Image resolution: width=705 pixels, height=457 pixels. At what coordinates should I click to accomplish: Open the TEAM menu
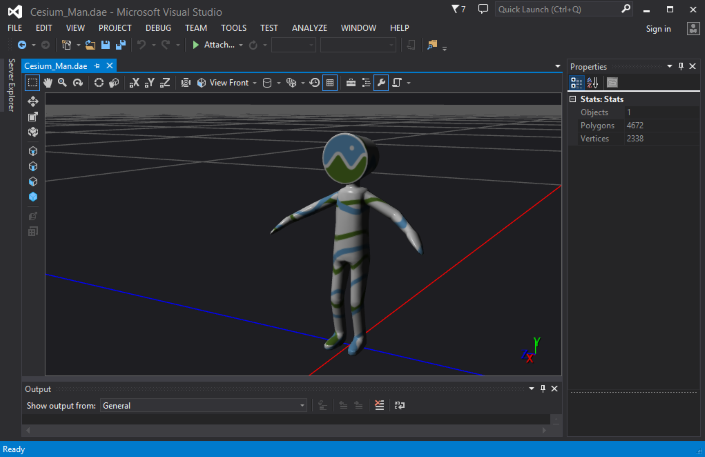pos(196,28)
